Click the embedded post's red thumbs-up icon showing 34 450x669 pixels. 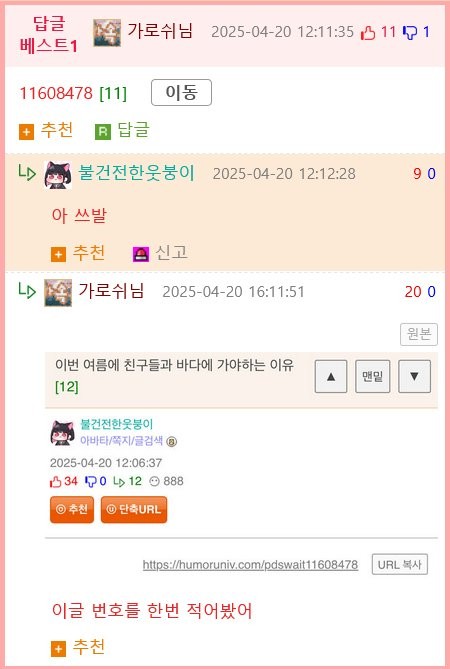coord(55,482)
